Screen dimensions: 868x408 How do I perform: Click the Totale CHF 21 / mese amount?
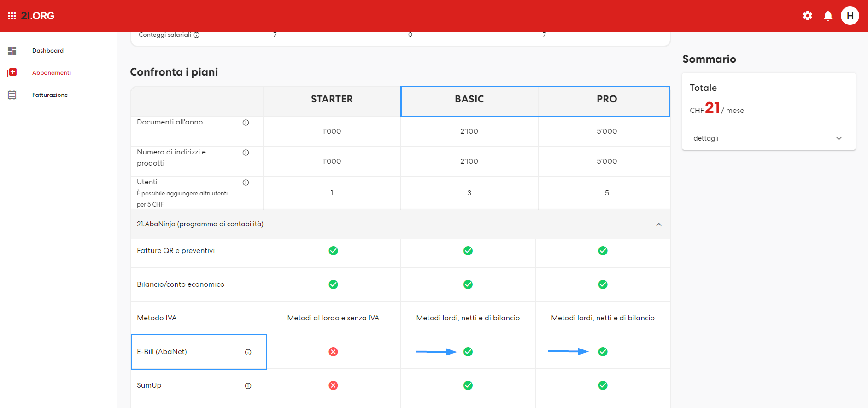717,108
